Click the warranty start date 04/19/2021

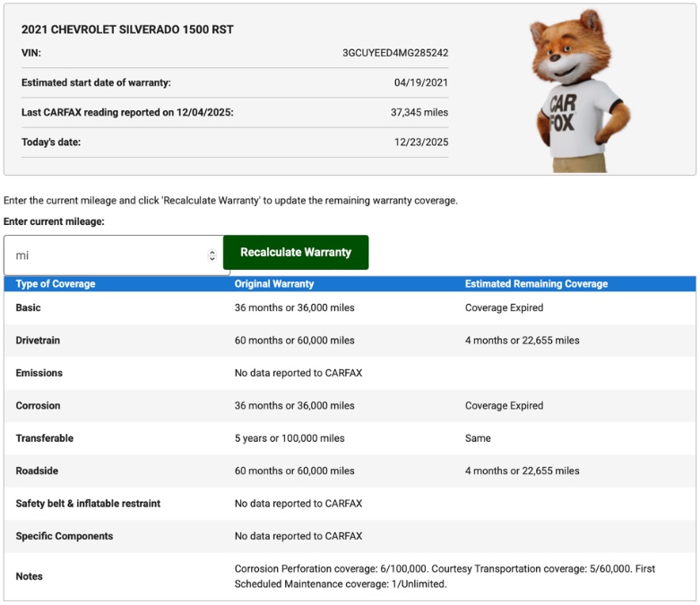(421, 82)
